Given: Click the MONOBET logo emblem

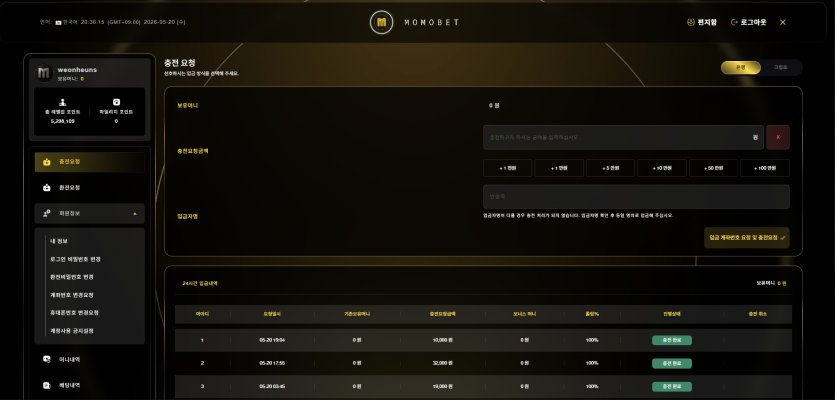Looking at the screenshot, I should pos(381,22).
